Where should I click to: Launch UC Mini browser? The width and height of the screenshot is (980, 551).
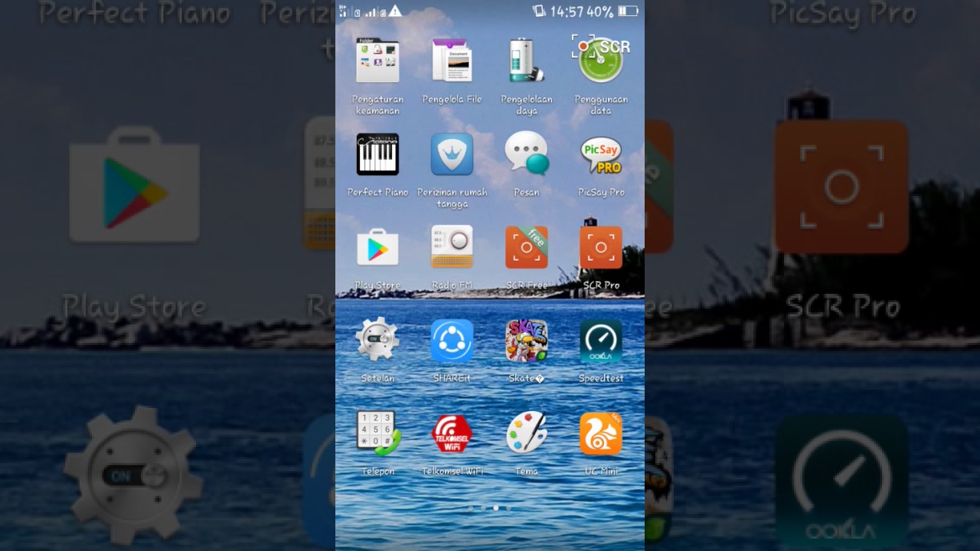(601, 433)
